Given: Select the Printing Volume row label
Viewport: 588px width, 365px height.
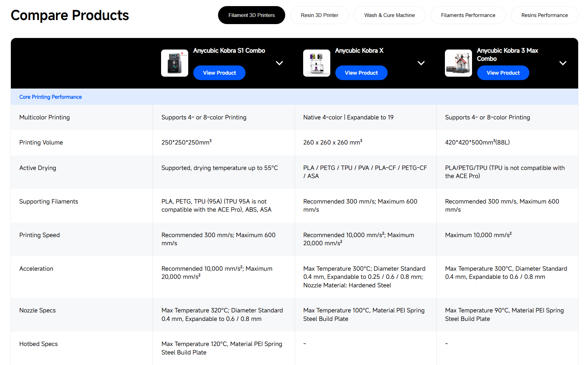Looking at the screenshot, I should pos(41,142).
